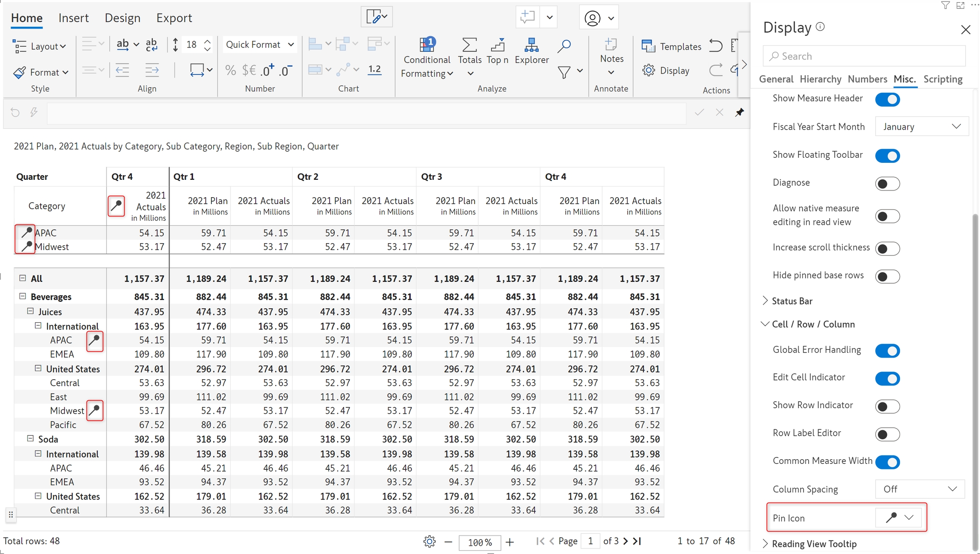This screenshot has height=554, width=980.
Task: Click the pin icon beside formula bar
Action: point(740,112)
